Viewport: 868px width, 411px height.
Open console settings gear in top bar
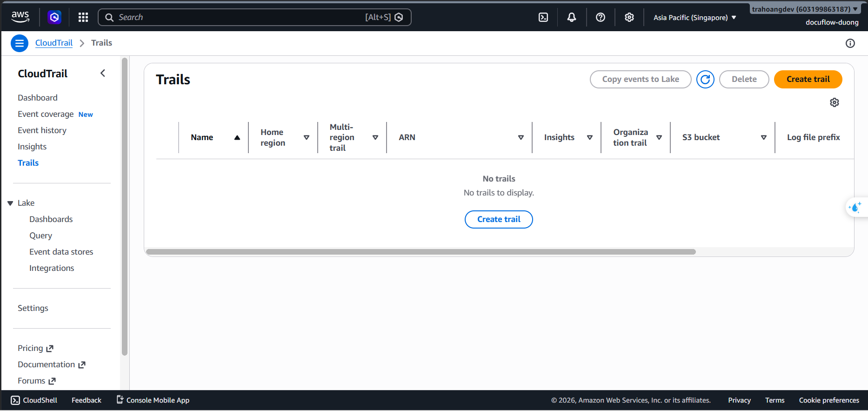click(629, 17)
